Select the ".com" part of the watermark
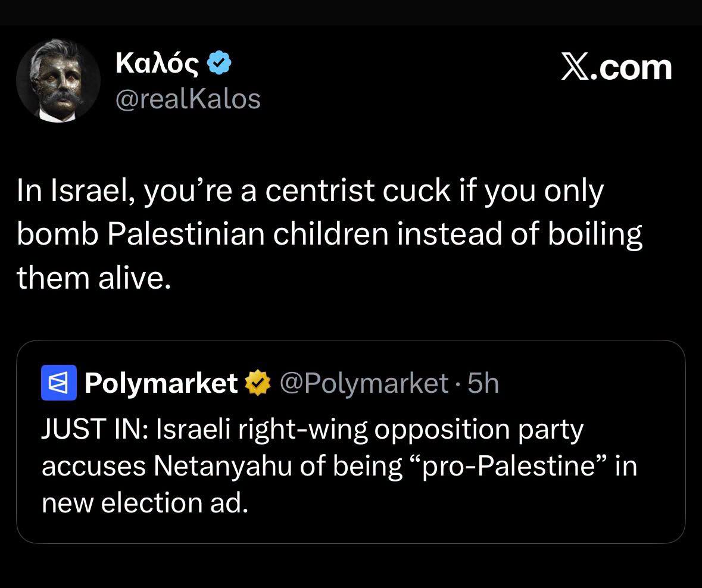702x588 pixels. pyautogui.click(x=632, y=70)
